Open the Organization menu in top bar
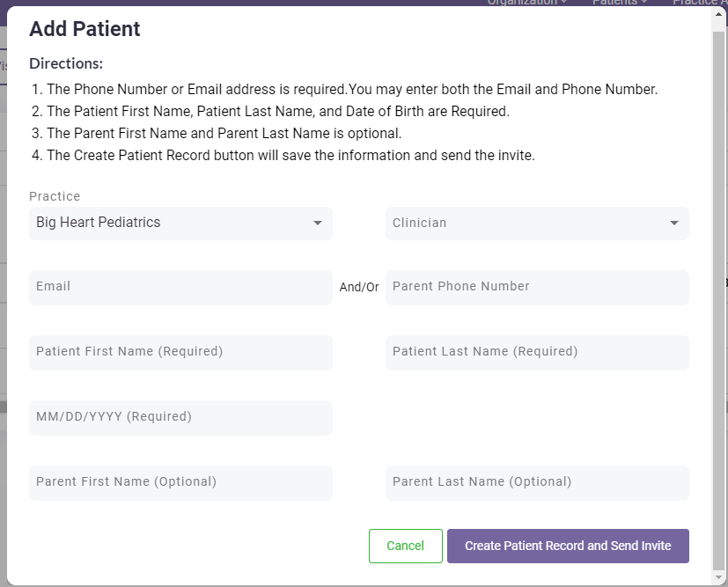The width and height of the screenshot is (728, 587). point(526,3)
